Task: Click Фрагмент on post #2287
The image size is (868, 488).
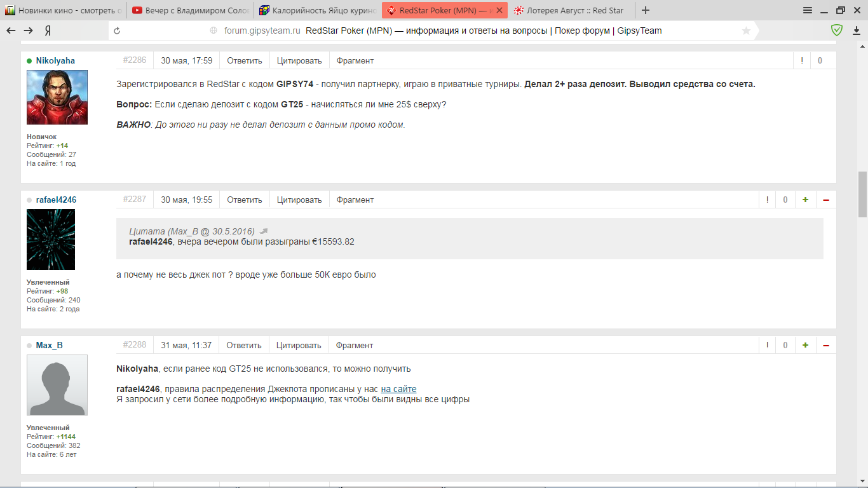Action: pyautogui.click(x=355, y=200)
